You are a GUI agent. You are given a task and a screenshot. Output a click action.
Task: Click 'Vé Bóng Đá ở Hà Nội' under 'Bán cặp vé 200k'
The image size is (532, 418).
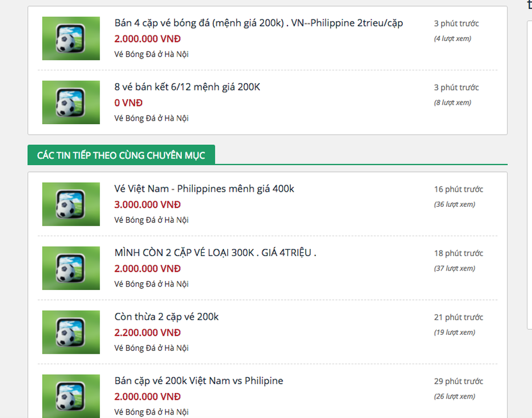pyautogui.click(x=151, y=412)
